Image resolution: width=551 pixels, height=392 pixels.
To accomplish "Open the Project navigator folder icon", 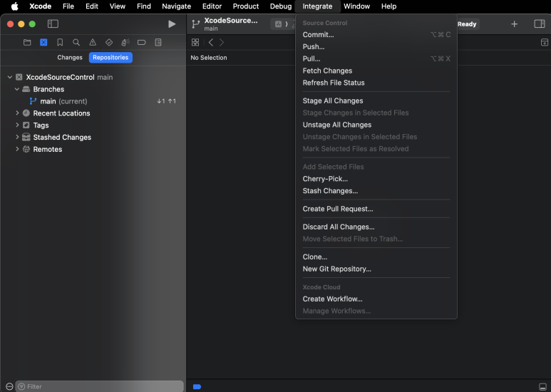I will coord(27,43).
